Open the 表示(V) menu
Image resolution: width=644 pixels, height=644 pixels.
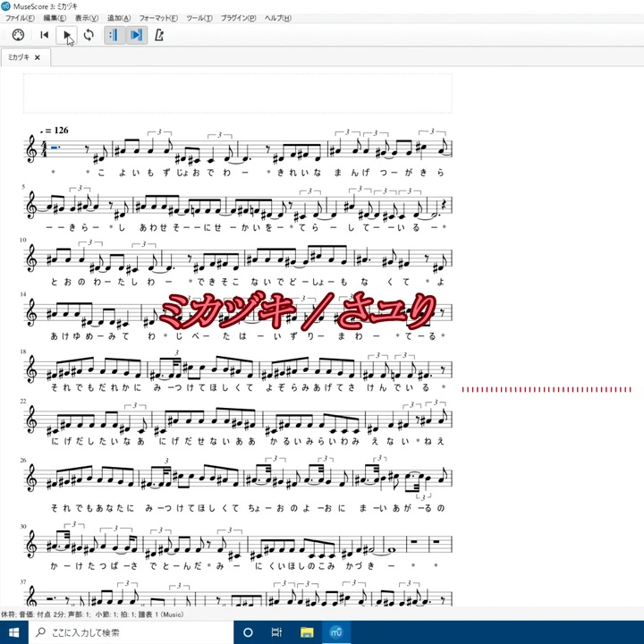point(87,18)
